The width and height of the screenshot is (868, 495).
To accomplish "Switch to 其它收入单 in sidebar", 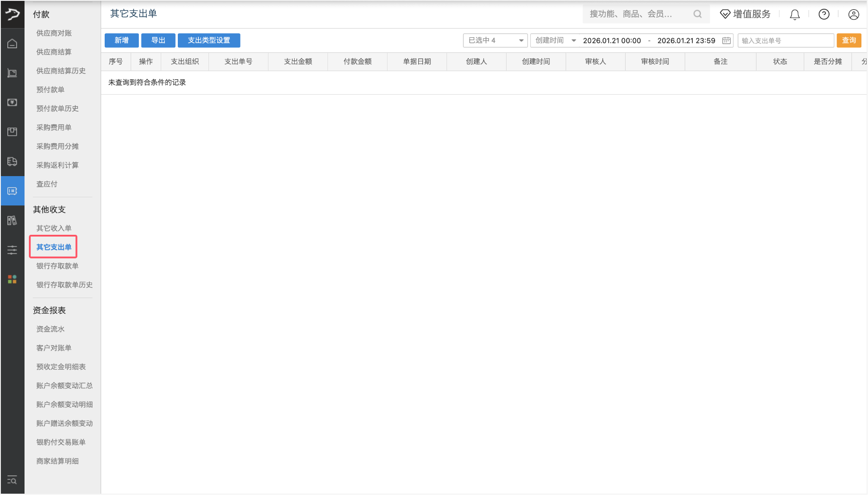I will click(x=53, y=228).
